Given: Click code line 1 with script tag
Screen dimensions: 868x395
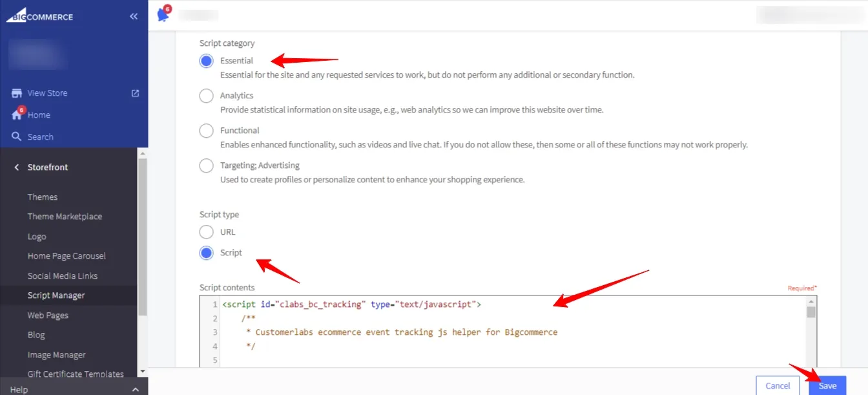Looking at the screenshot, I should [x=352, y=304].
